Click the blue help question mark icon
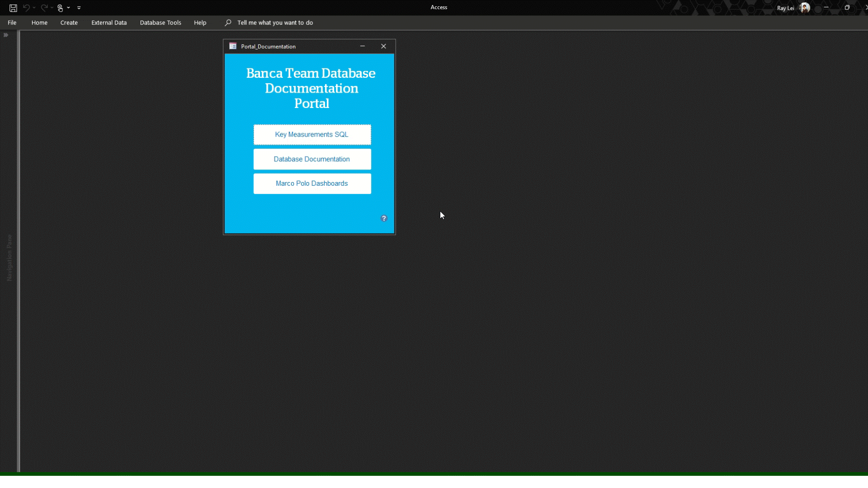This screenshot has height=488, width=868. point(384,218)
